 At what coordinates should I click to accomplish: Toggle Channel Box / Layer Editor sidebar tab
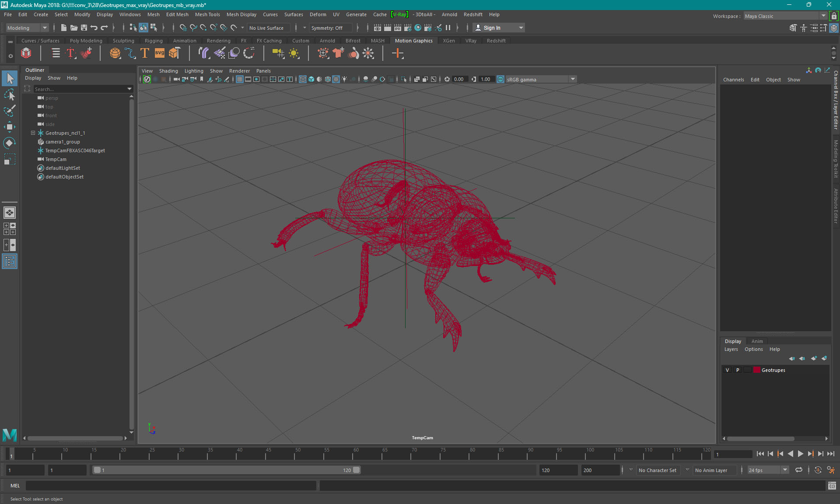[x=836, y=100]
